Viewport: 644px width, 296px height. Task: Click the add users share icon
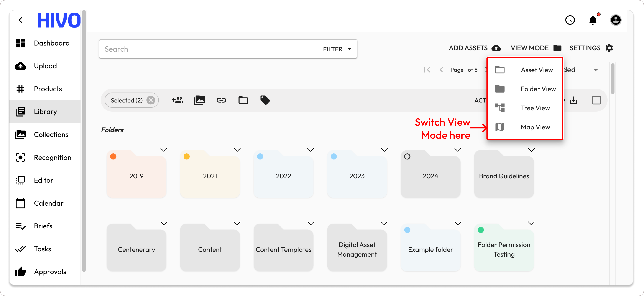(x=177, y=100)
